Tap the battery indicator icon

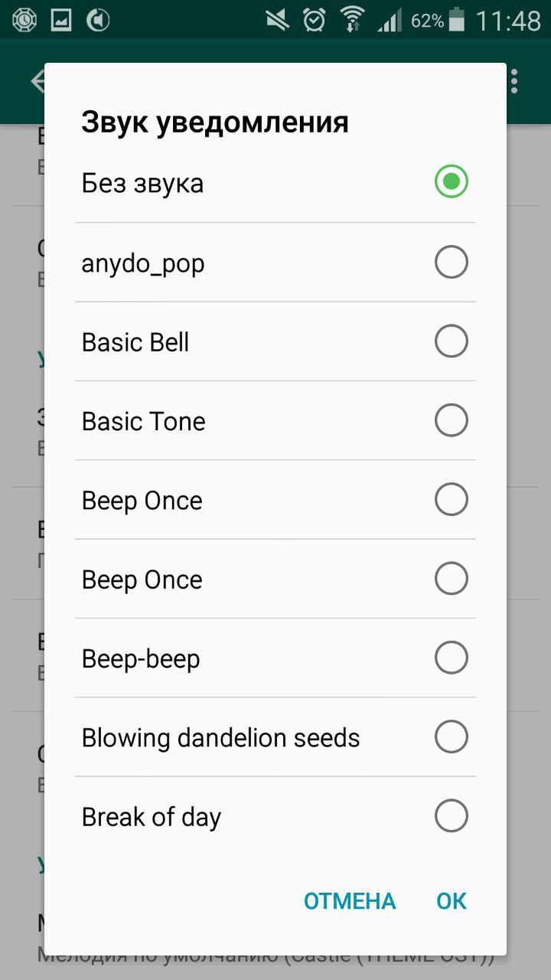click(457, 20)
